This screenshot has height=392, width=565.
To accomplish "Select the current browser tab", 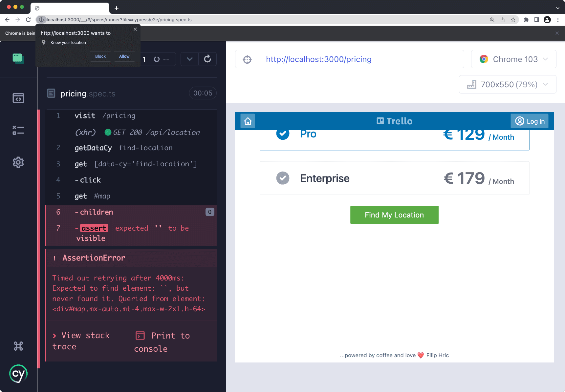I will [70, 8].
